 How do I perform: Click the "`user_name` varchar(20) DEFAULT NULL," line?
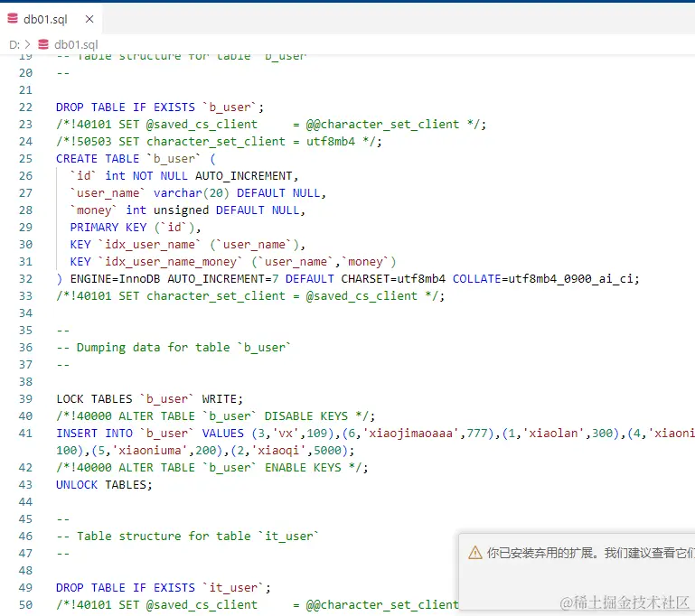click(x=198, y=193)
